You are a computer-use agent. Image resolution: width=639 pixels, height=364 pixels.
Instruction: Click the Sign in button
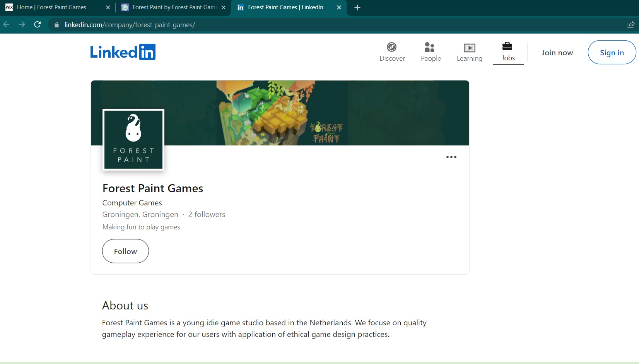[612, 53]
